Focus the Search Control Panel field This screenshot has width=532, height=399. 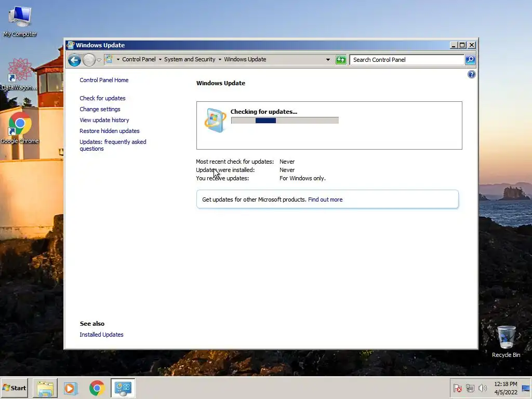coord(407,60)
